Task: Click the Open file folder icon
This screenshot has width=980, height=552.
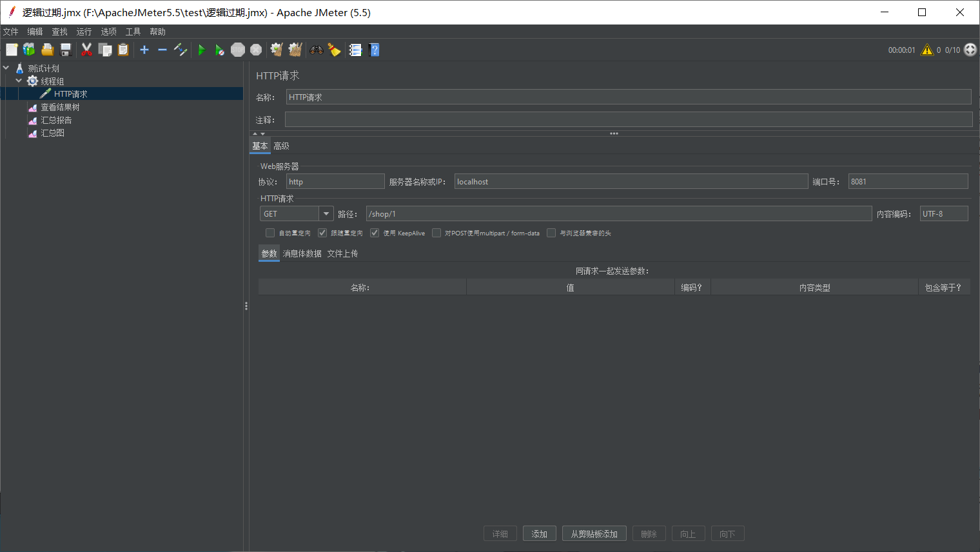Action: pos(47,50)
